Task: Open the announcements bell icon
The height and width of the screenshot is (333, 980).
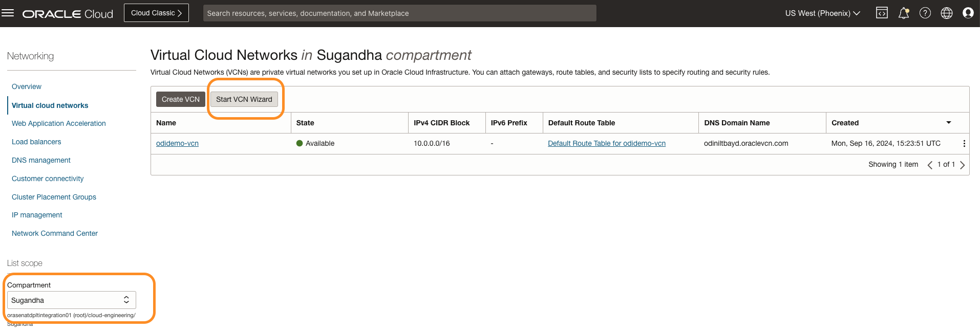Action: [904, 13]
